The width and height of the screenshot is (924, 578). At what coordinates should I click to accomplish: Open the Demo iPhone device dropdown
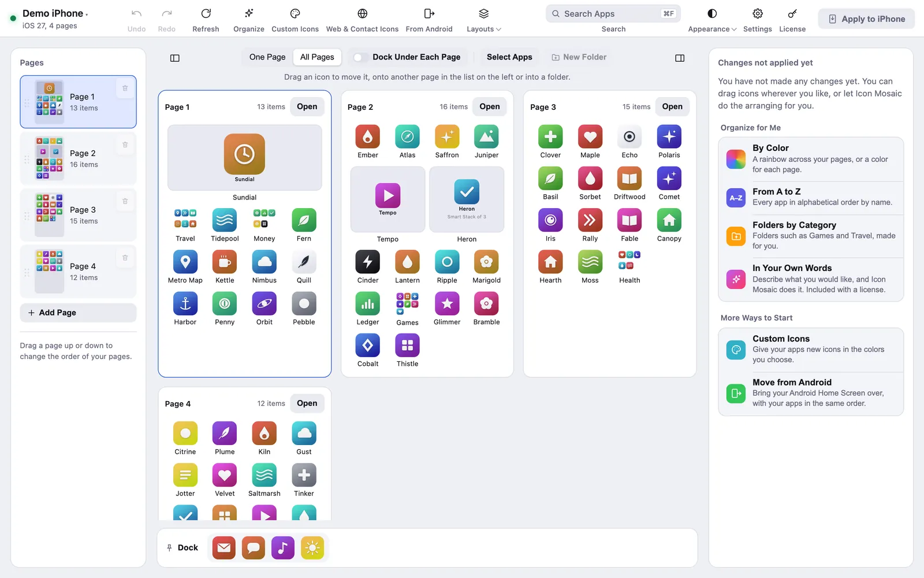tap(55, 13)
